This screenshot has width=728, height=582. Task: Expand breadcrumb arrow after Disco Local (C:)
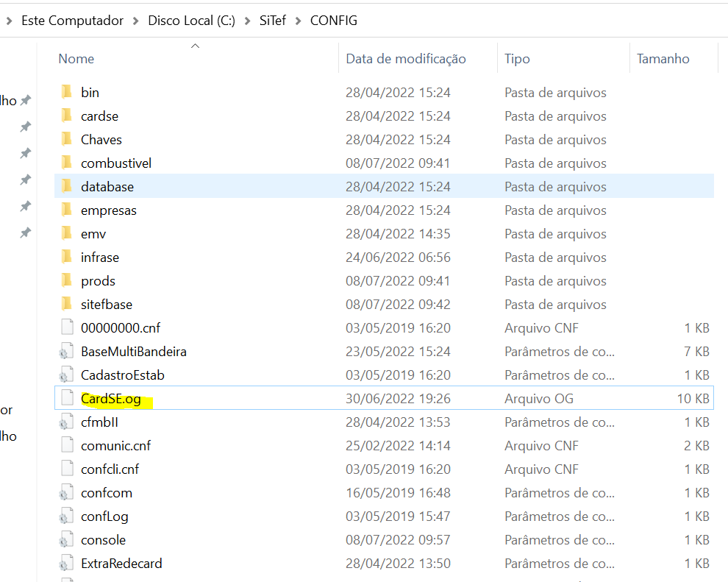pyautogui.click(x=248, y=21)
